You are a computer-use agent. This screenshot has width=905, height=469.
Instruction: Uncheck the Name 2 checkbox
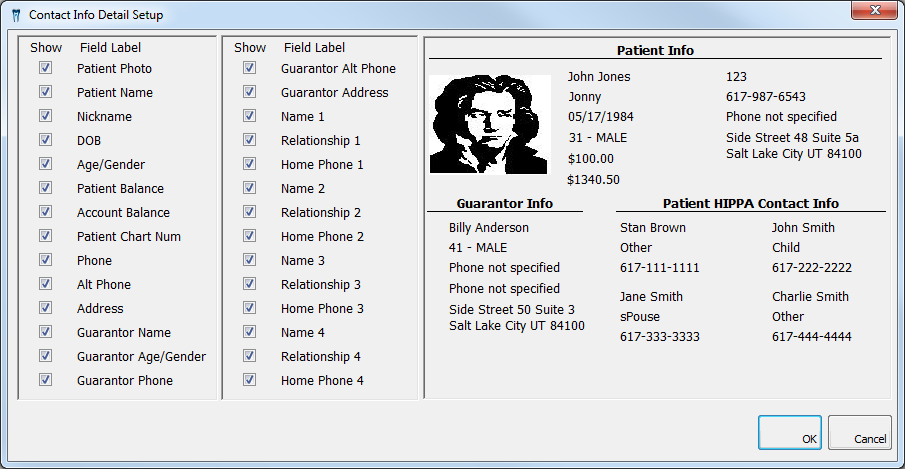coord(249,188)
